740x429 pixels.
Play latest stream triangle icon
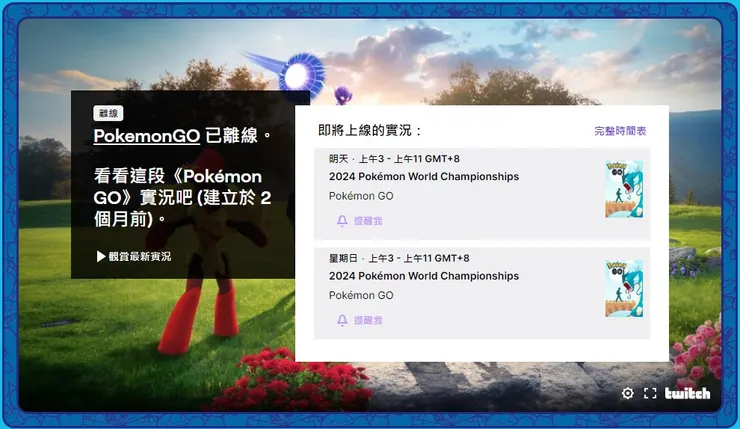[x=101, y=256]
